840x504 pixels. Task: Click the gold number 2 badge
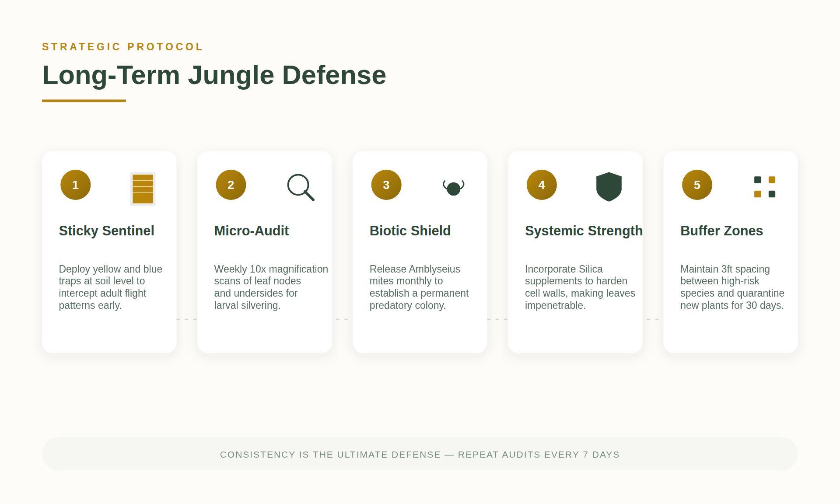pyautogui.click(x=231, y=185)
